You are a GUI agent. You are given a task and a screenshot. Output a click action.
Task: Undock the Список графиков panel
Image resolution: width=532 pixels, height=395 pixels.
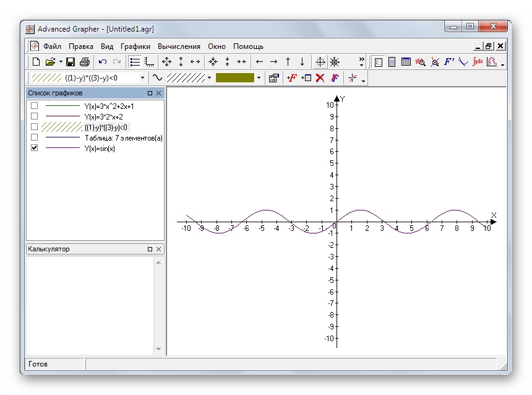pyautogui.click(x=150, y=93)
